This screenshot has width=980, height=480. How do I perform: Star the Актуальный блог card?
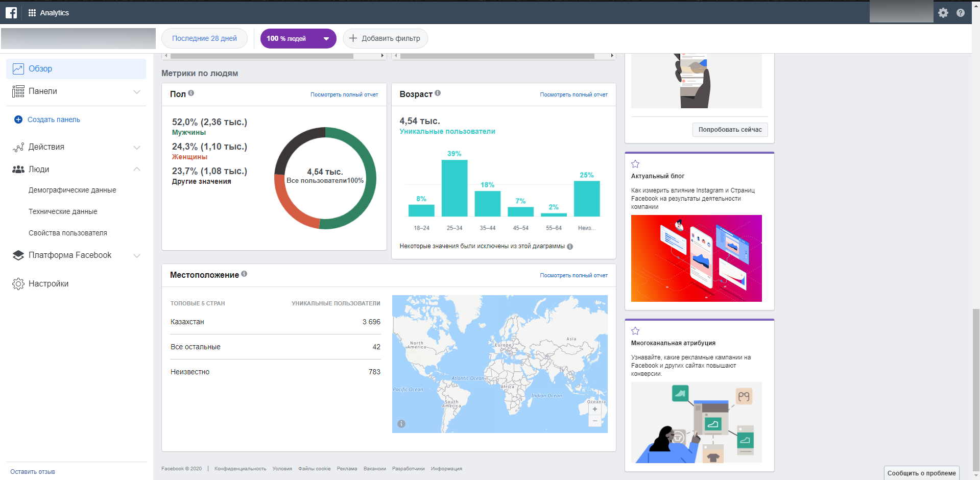coord(635,164)
